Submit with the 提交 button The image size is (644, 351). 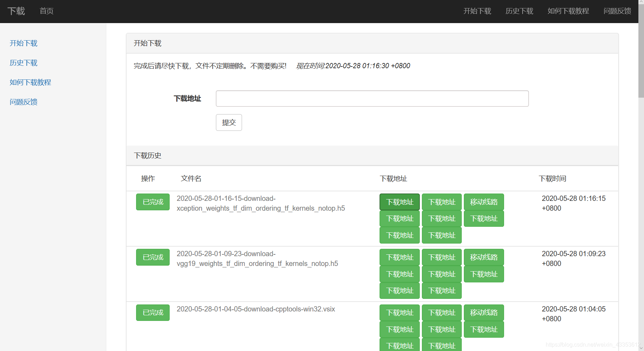tap(229, 122)
